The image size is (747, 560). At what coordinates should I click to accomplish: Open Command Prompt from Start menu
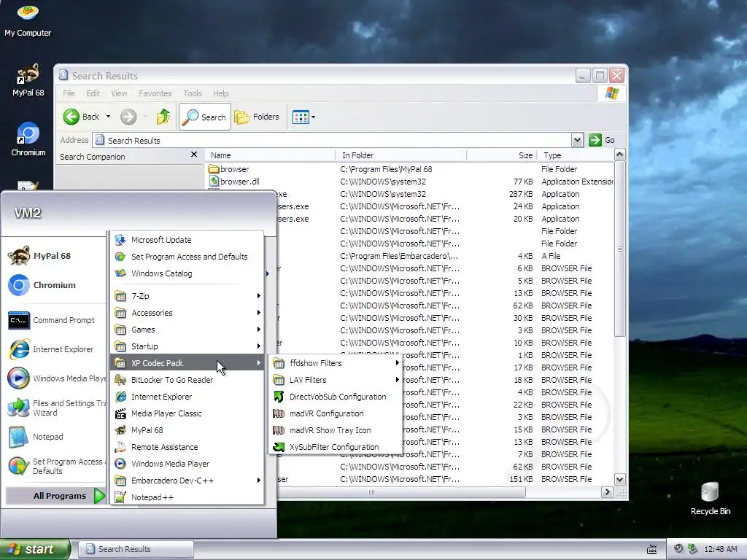pos(55,320)
